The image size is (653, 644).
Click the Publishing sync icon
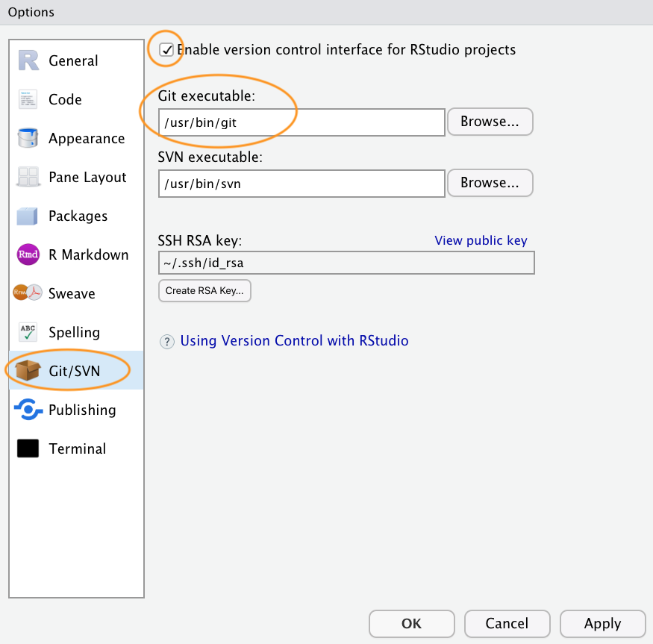(28, 410)
